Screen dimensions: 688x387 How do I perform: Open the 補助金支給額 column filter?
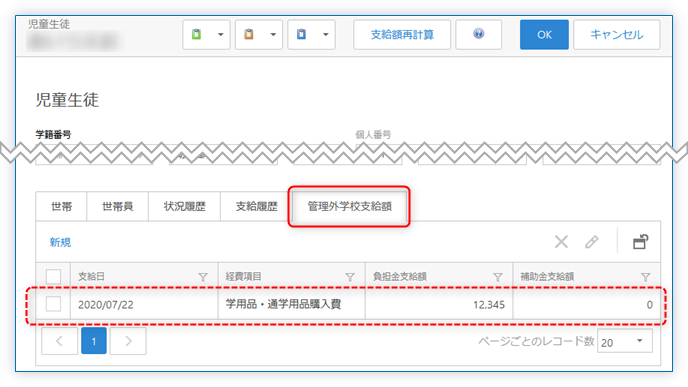(645, 277)
